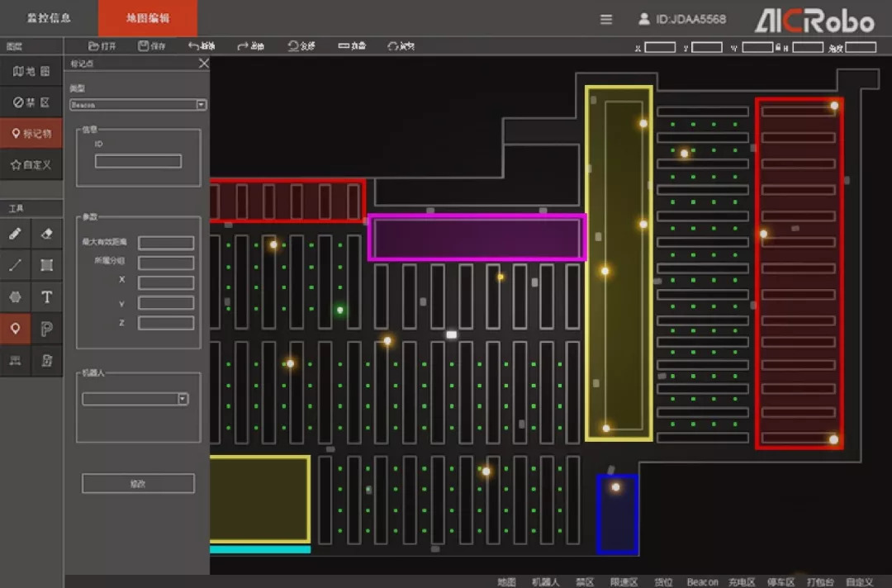
Task: Select the magenta highlighted zone on map
Action: click(x=477, y=238)
